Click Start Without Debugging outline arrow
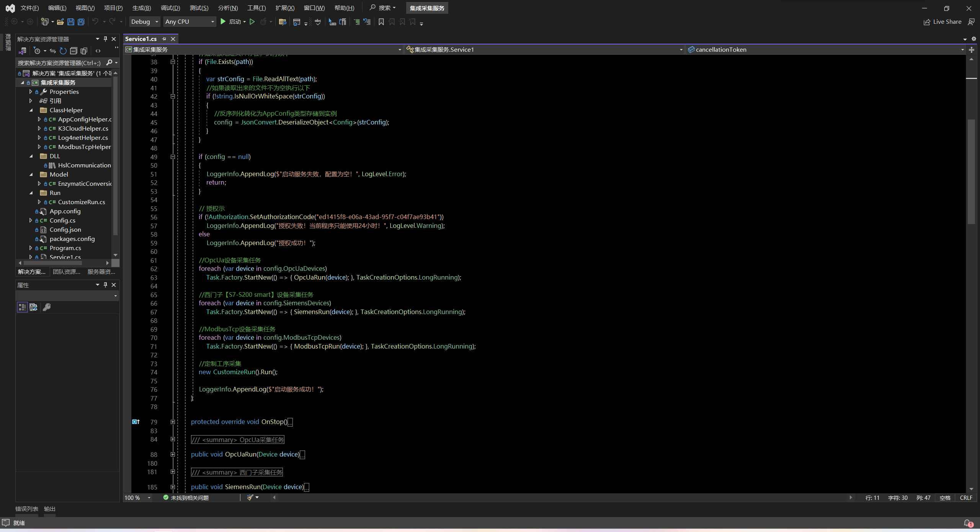The width and height of the screenshot is (980, 532). 252,22
